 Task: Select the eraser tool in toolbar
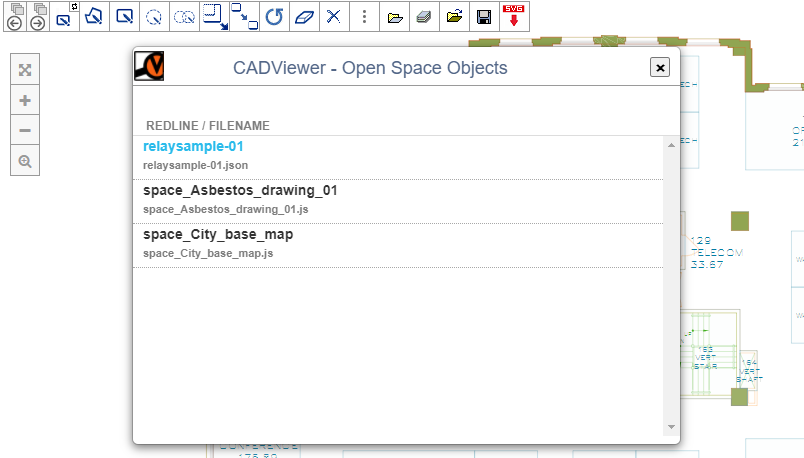click(x=304, y=16)
